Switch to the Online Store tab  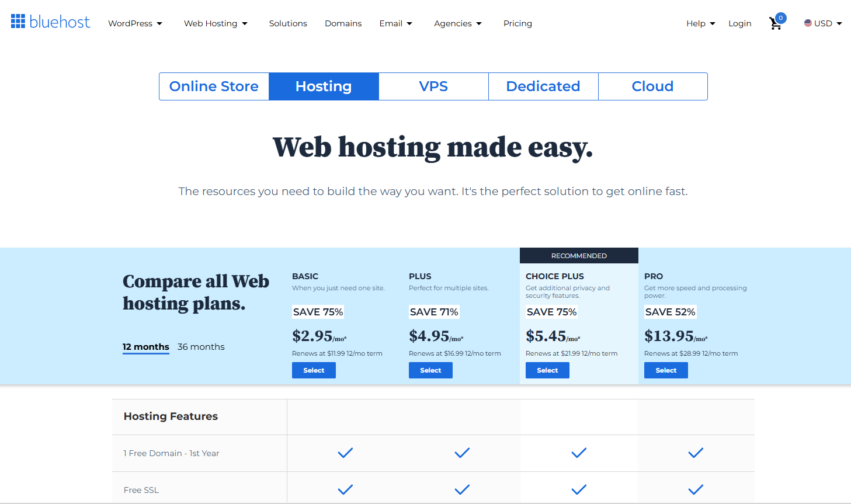pos(214,86)
